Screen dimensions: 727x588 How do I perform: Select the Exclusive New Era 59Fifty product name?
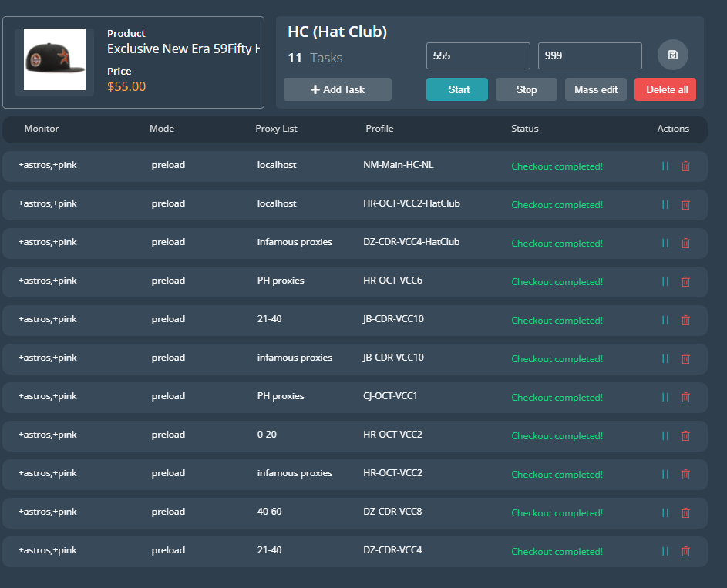pos(183,49)
